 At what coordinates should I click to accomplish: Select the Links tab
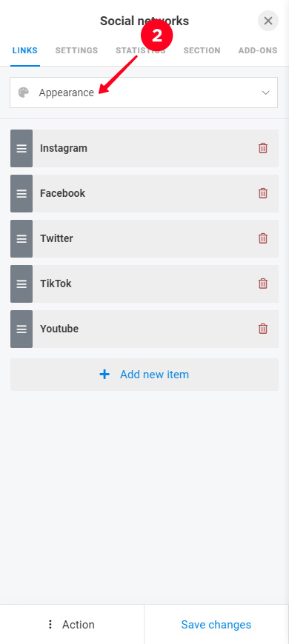click(x=25, y=50)
